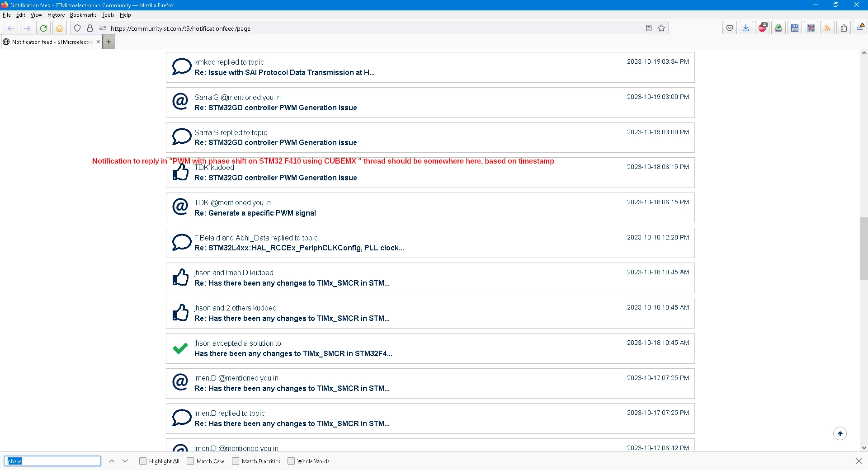The height and width of the screenshot is (470, 868).
Task: Open Sarra.S mention about STM32GO PWM Generation
Action: [x=430, y=103]
